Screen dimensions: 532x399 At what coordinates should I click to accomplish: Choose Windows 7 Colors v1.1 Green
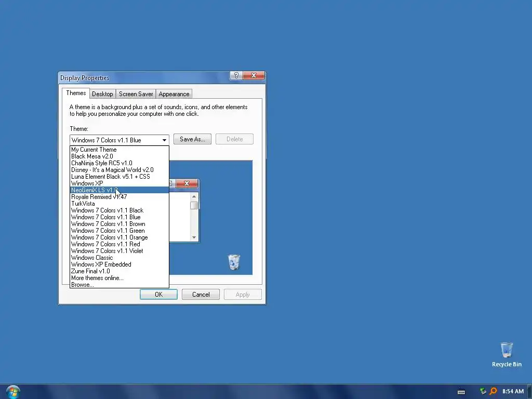pyautogui.click(x=119, y=231)
